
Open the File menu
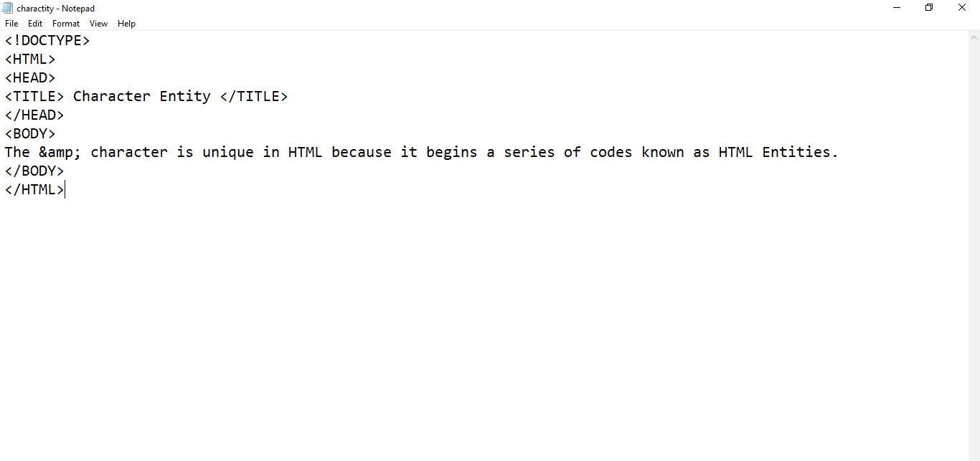11,24
